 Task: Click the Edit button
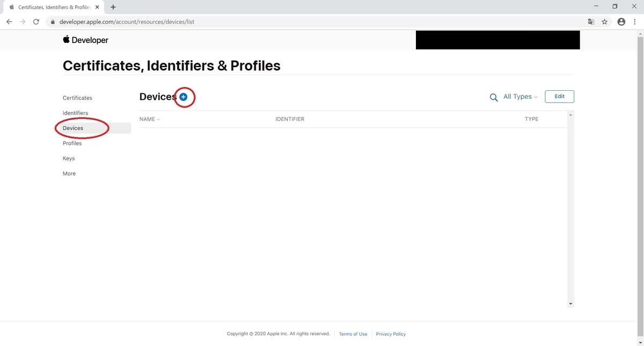click(x=559, y=97)
